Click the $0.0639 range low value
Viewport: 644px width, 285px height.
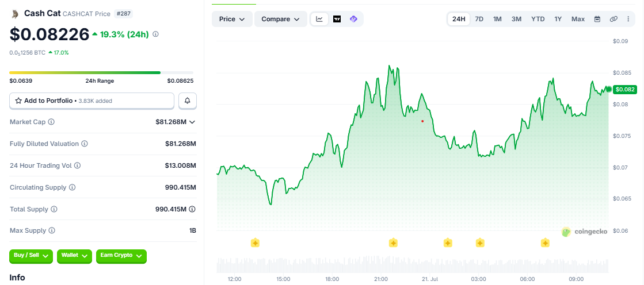(x=21, y=81)
